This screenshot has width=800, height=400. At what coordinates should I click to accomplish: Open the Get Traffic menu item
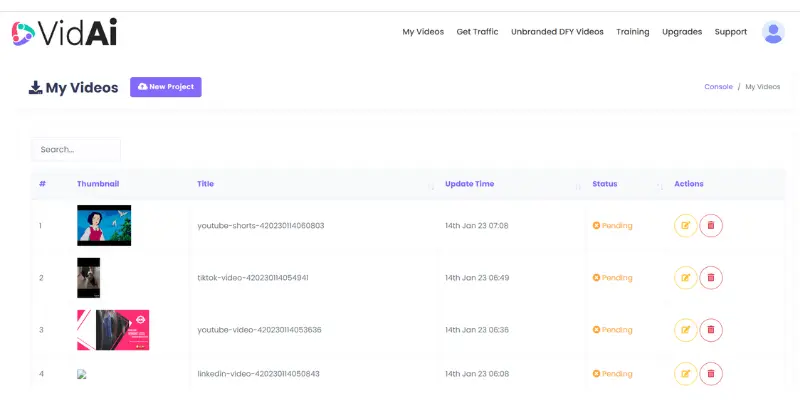[477, 32]
